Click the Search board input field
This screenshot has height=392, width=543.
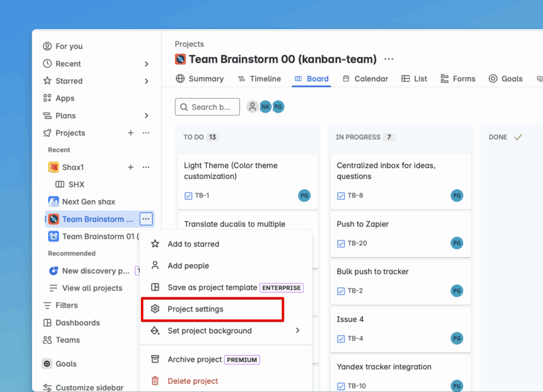(207, 107)
